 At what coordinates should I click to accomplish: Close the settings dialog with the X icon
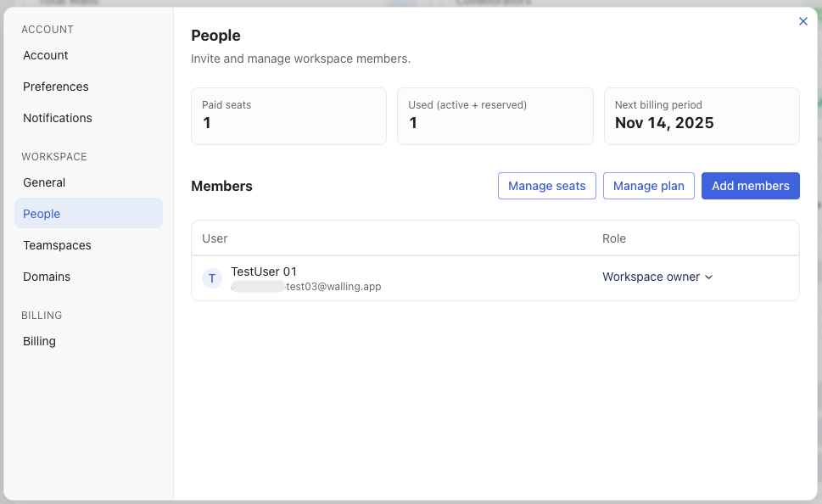pyautogui.click(x=803, y=22)
